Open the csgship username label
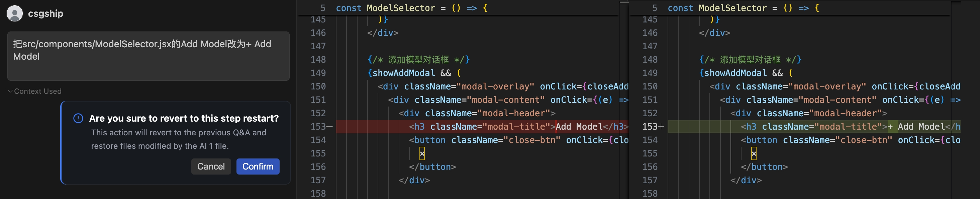 pyautogui.click(x=45, y=13)
